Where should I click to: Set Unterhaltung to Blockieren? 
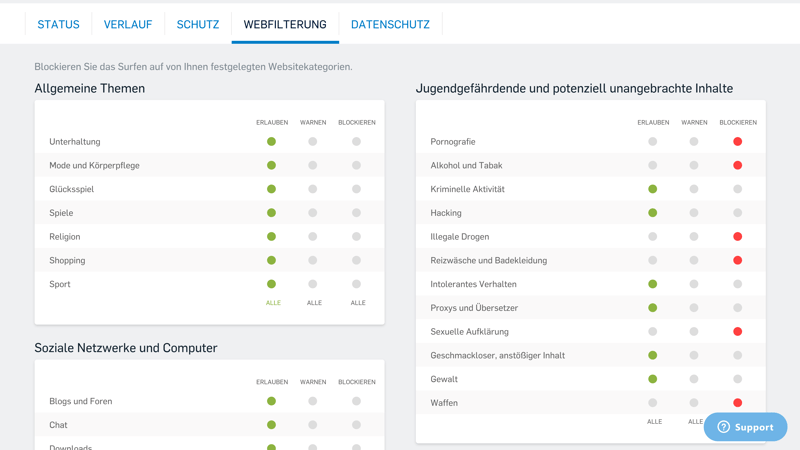tap(356, 142)
